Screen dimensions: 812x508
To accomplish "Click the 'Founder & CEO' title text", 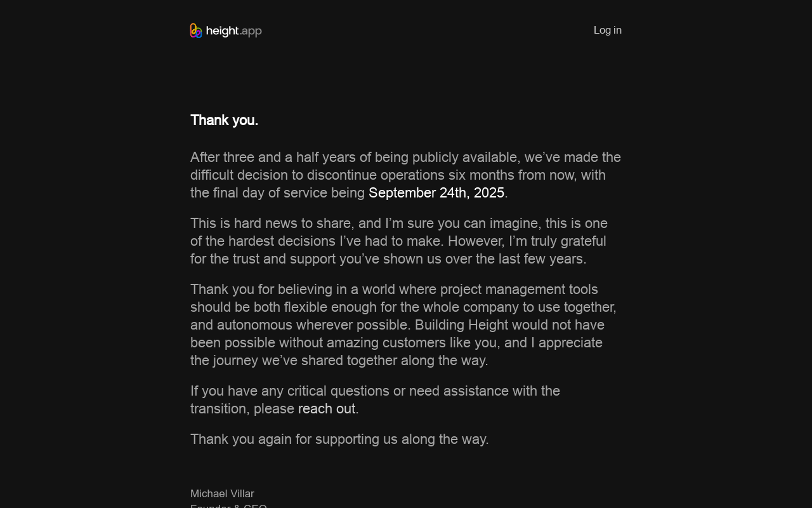I will [x=228, y=506].
